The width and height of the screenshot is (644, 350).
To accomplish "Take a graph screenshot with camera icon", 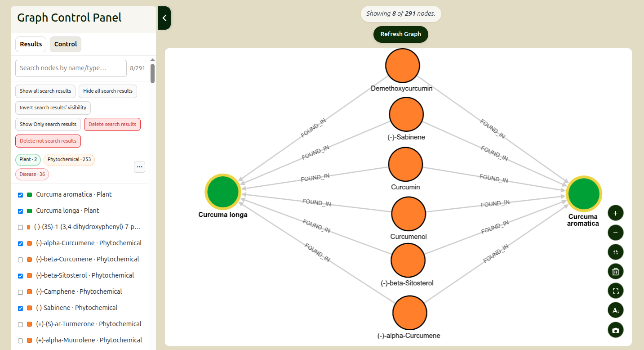I will 615,330.
